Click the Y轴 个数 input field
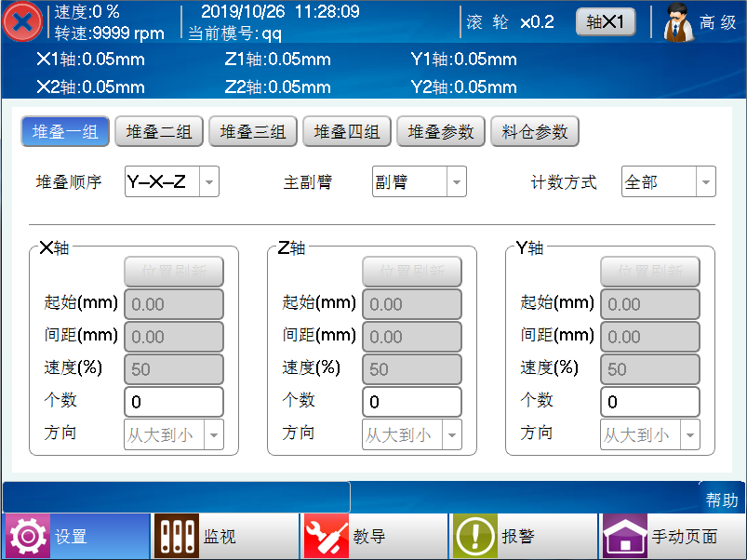 (650, 402)
